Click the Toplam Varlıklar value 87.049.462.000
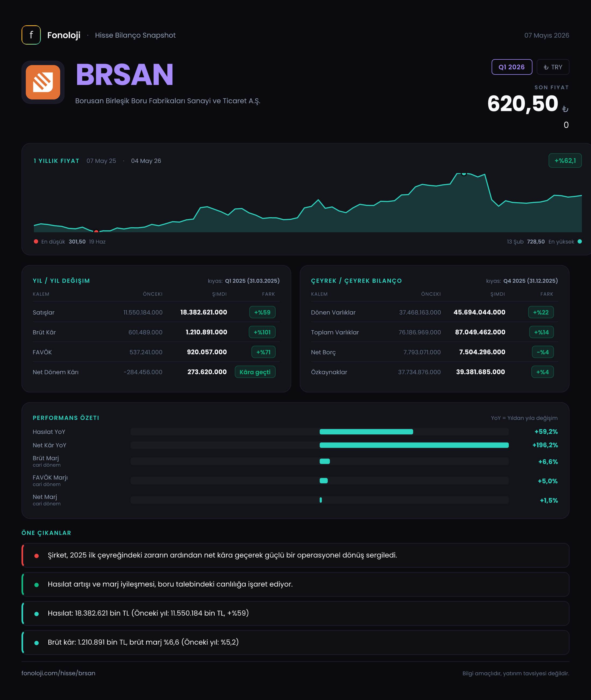 coord(480,332)
